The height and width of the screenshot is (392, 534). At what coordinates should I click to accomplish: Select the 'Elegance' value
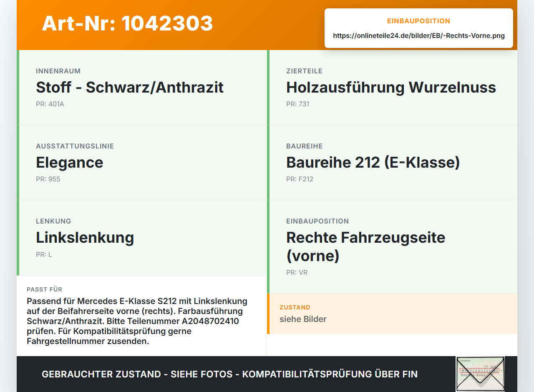[x=70, y=163]
